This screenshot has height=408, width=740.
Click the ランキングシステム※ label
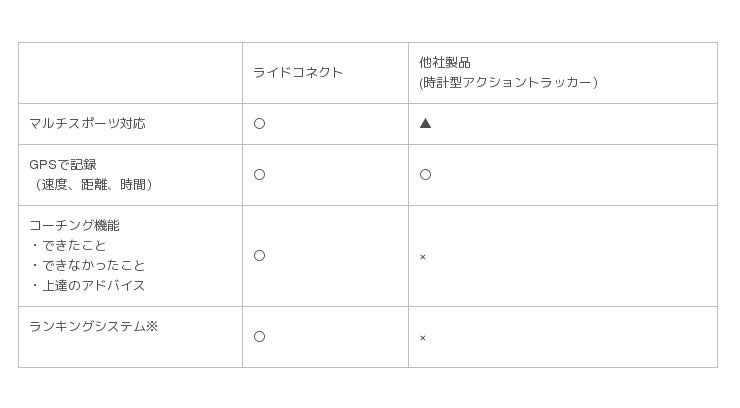click(x=94, y=327)
